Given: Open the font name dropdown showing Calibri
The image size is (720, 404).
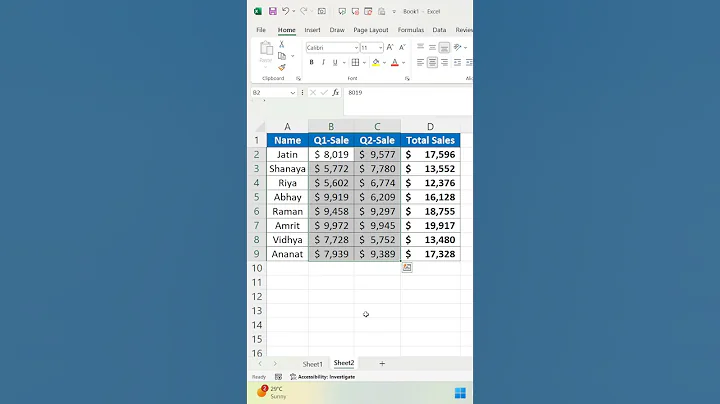Looking at the screenshot, I should [x=356, y=47].
